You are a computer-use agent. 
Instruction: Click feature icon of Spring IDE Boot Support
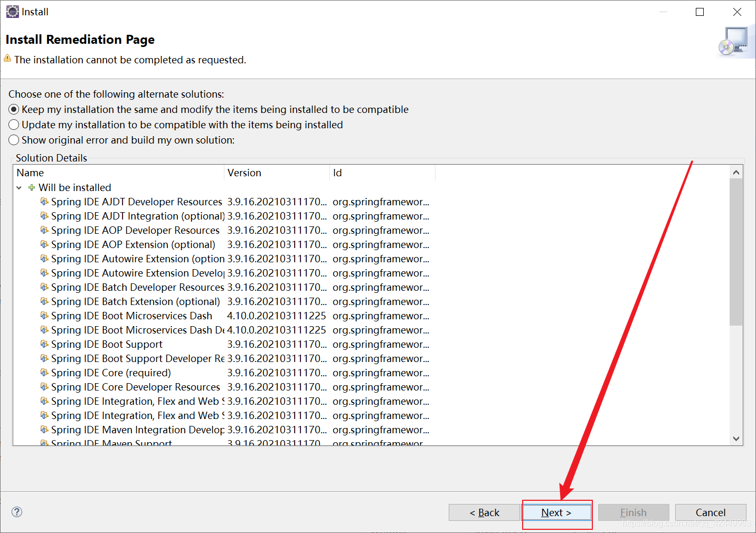pos(44,344)
